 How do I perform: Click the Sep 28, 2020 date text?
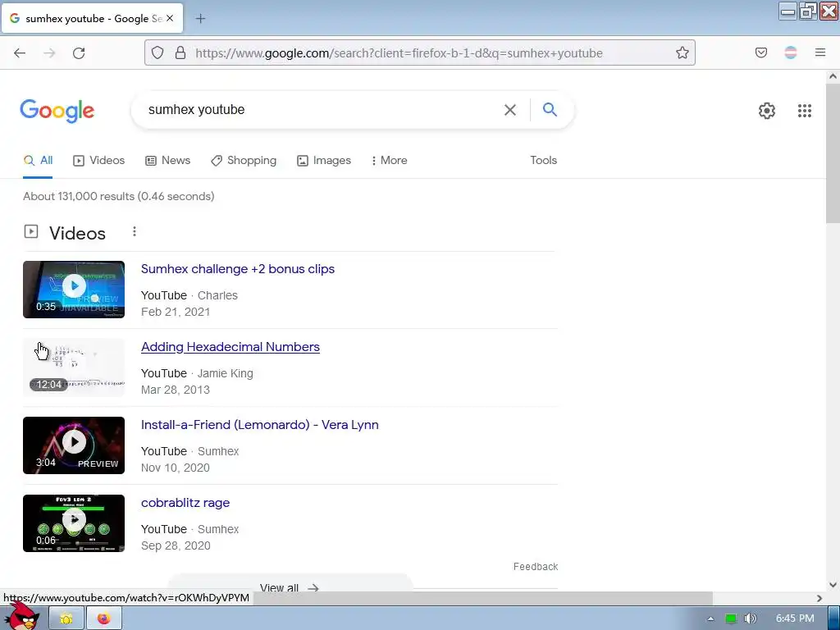[176, 546]
